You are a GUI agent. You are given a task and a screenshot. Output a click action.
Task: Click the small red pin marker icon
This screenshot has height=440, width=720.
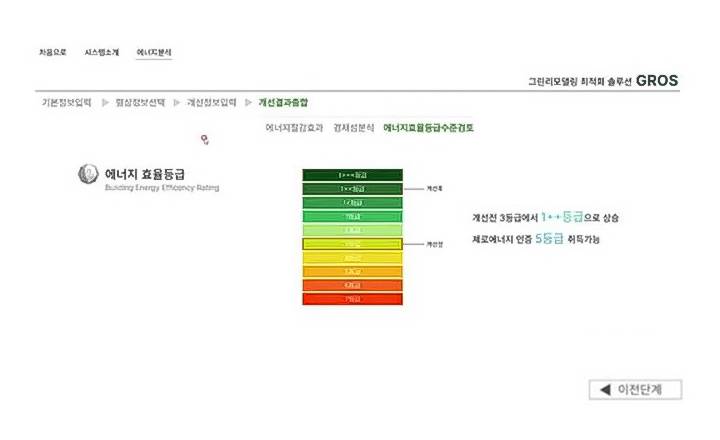coord(204,139)
